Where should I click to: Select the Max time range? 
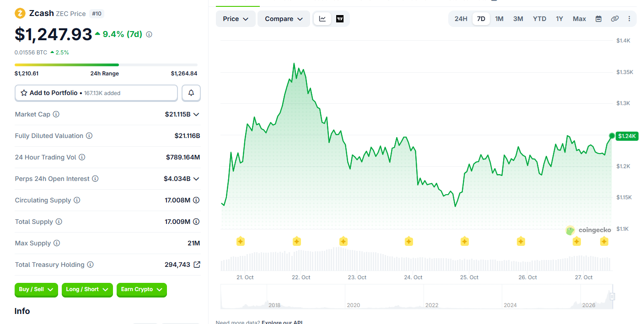click(580, 19)
